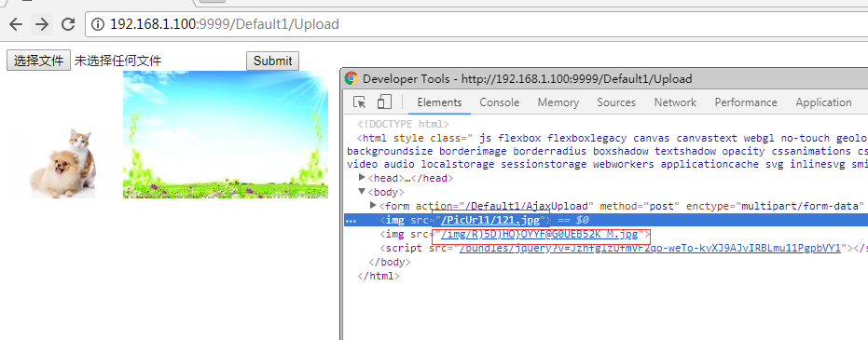Select the form action /Default1/AjaxUpload value
Image resolution: width=868 pixels, height=340 pixels.
(x=527, y=206)
